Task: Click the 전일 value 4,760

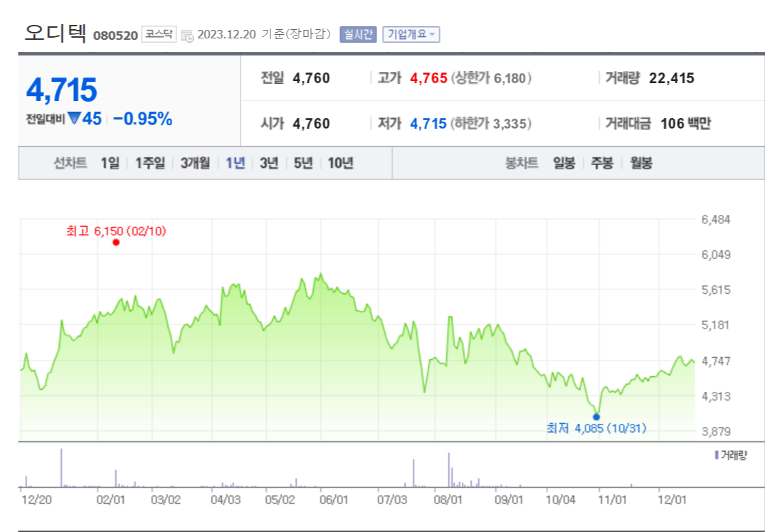Action: 311,78
